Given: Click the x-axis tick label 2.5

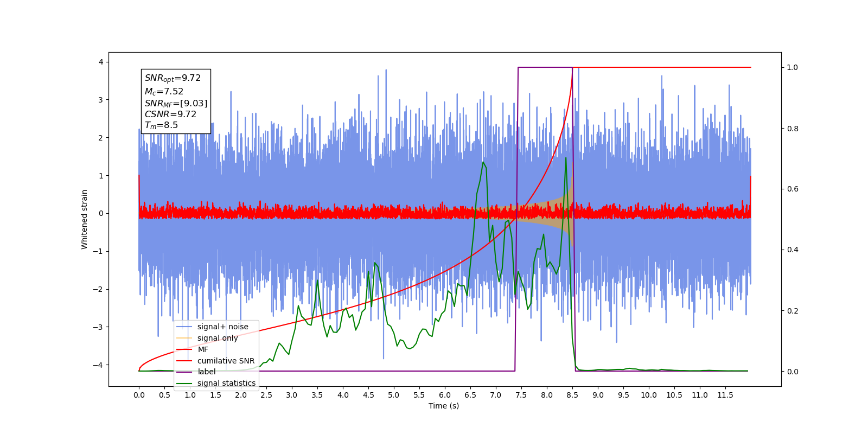Looking at the screenshot, I should click(x=266, y=395).
